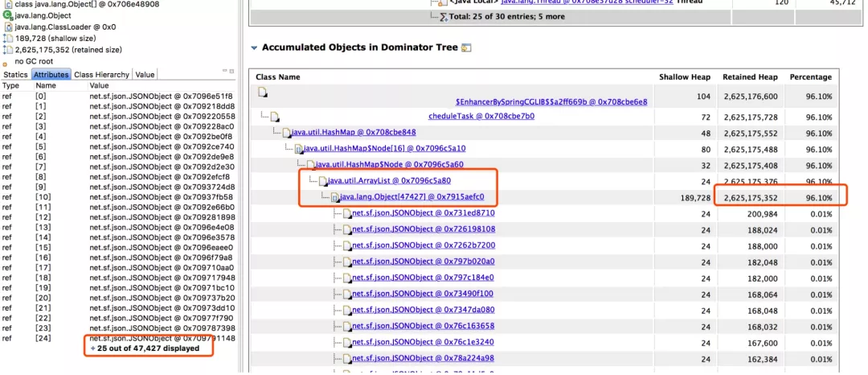
Task: Click the sigma icon in the Total row
Action: tap(443, 17)
